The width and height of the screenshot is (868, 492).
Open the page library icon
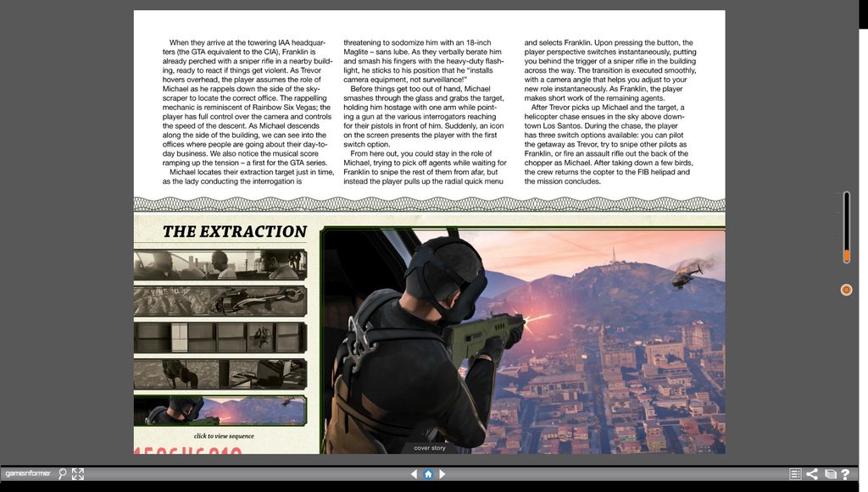[831, 474]
